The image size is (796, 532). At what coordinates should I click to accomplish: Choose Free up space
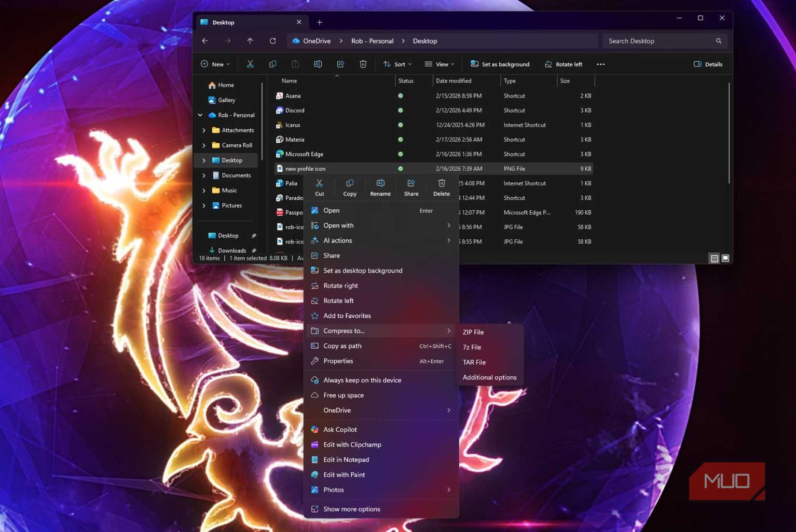click(381, 395)
